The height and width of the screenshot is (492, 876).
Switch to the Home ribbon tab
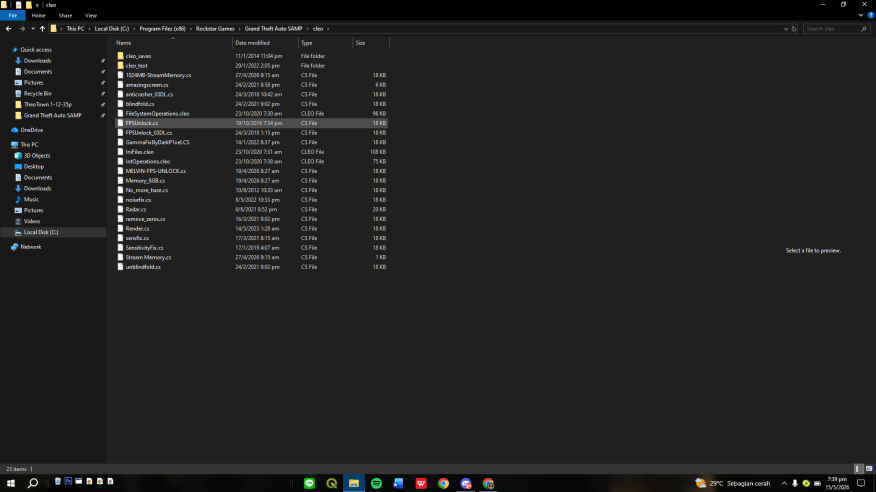39,16
